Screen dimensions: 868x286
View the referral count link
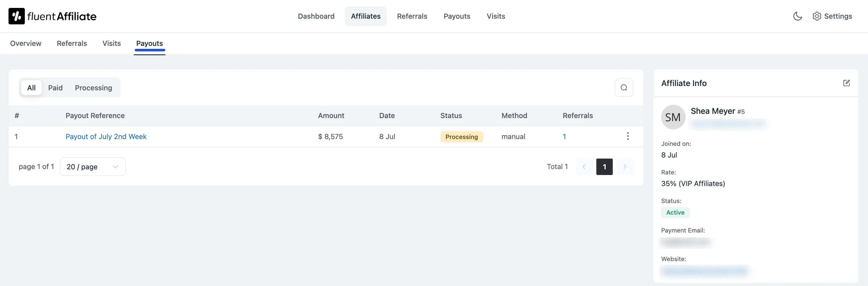coord(564,136)
